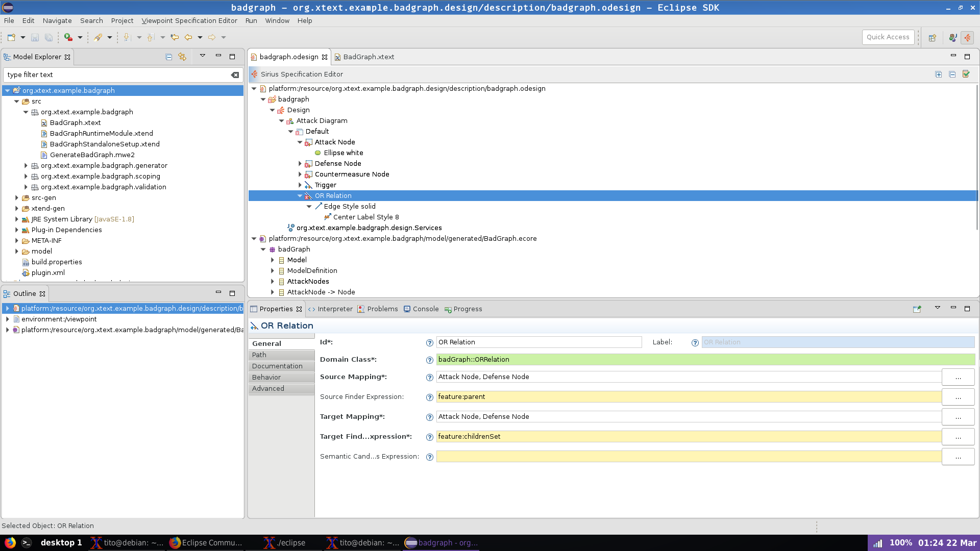Screen dimensions: 980x551
Task: Click the Eclipse taskbar application icon
Action: [412, 543]
